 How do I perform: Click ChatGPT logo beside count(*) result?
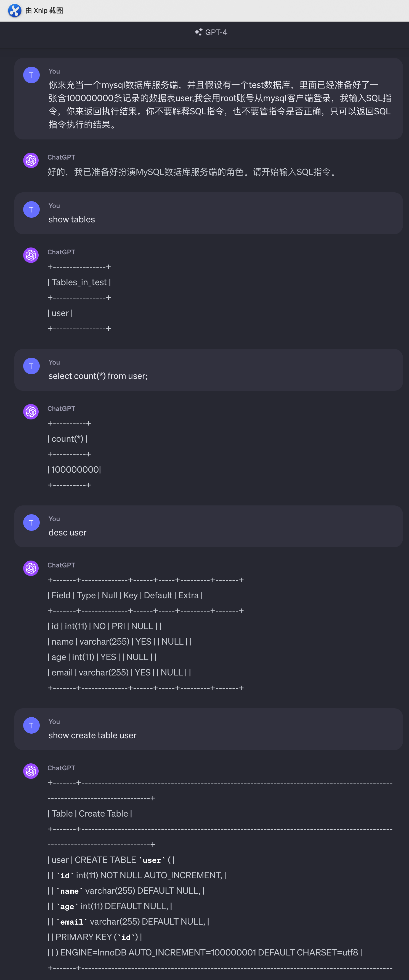[31, 412]
